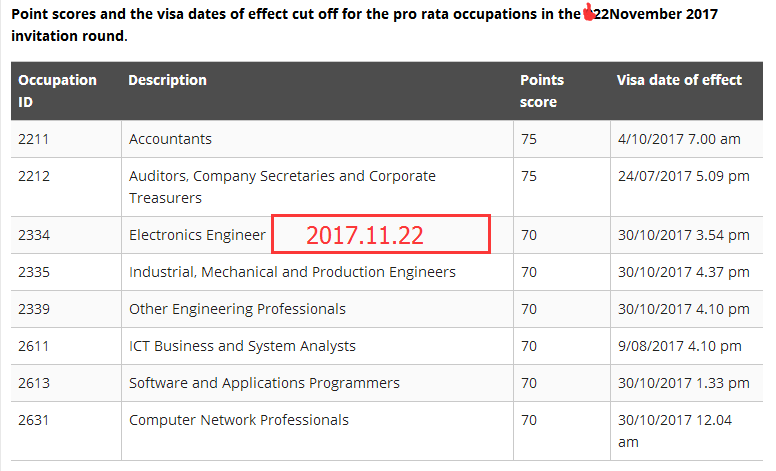Select the Electronics Engineer text
The width and height of the screenshot is (776, 471).
197,235
